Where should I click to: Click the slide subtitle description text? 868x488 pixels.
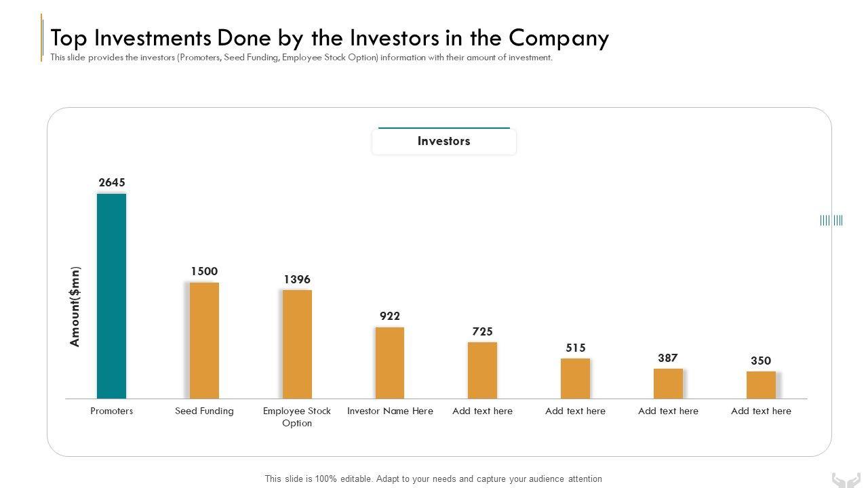pos(301,58)
